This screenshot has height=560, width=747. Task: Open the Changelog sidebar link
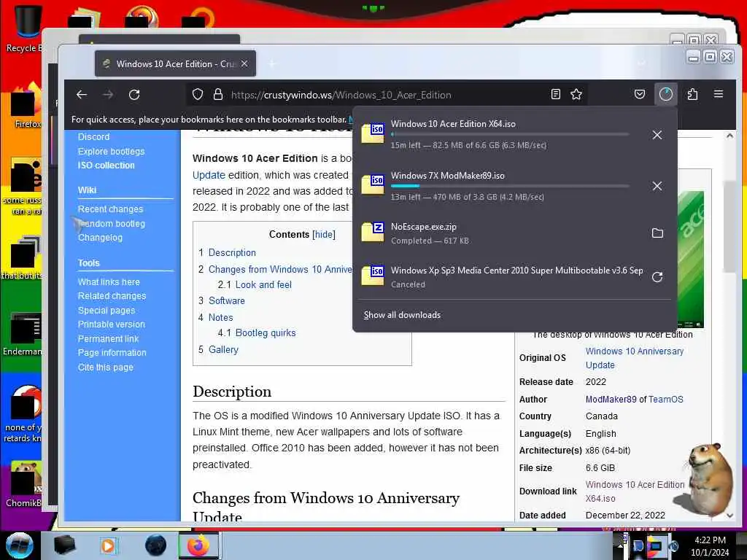(100, 237)
